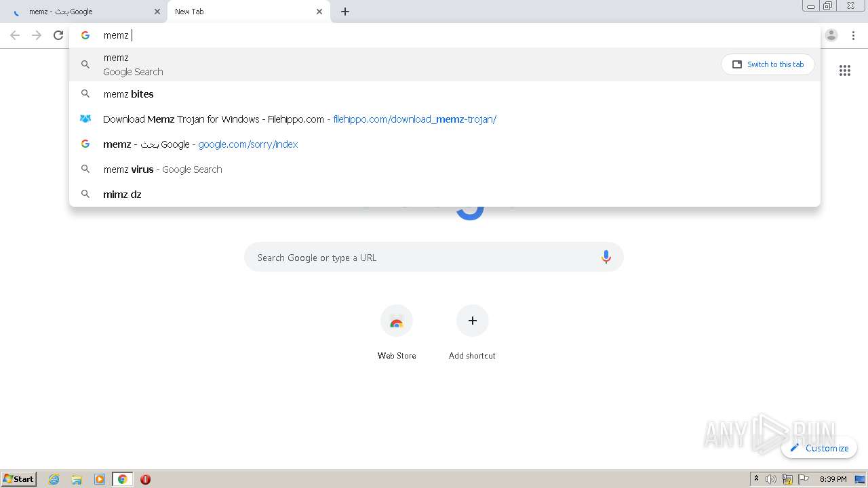This screenshot has height=488, width=868.
Task: Open the Action Center flag icon
Action: click(x=804, y=479)
